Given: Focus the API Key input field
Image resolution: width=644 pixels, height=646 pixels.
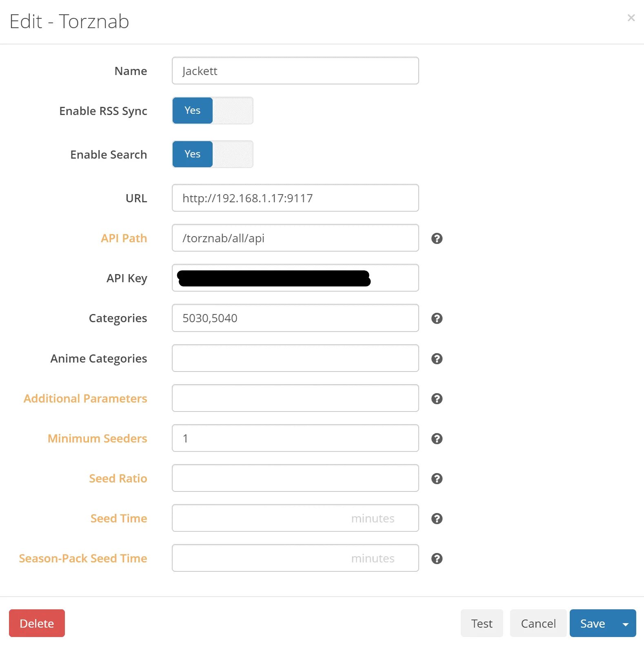Looking at the screenshot, I should (295, 278).
